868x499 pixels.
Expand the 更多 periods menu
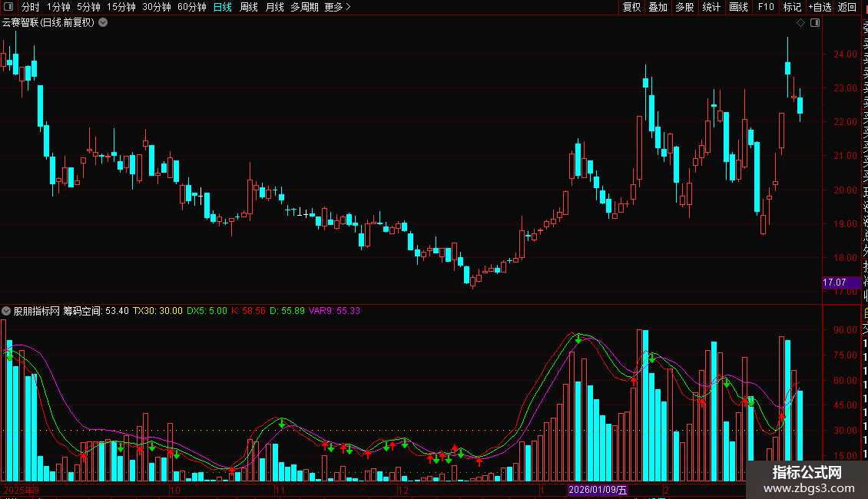[x=338, y=7]
